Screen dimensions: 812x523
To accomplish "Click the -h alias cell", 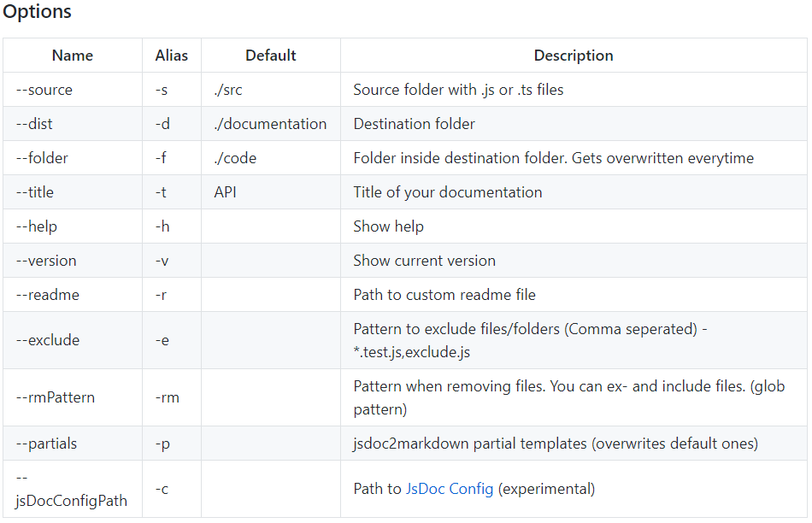I will point(162,226).
